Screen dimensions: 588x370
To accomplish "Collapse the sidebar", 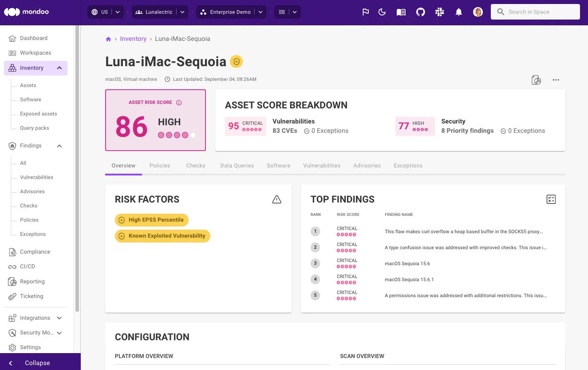I will (40, 363).
